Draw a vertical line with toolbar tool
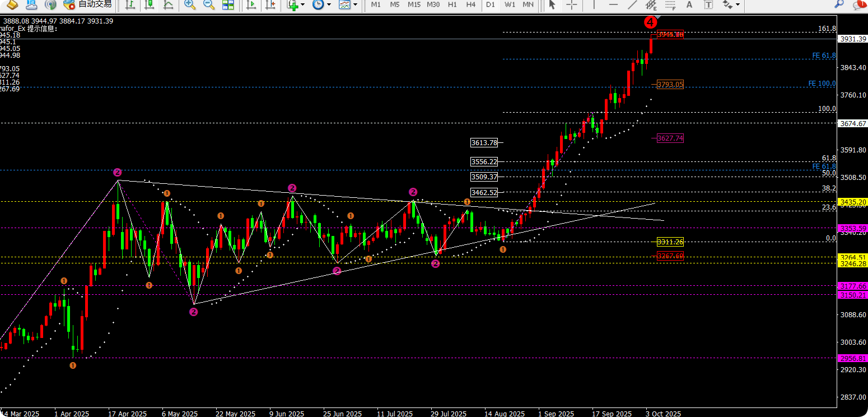The width and height of the screenshot is (868, 417). click(594, 4)
